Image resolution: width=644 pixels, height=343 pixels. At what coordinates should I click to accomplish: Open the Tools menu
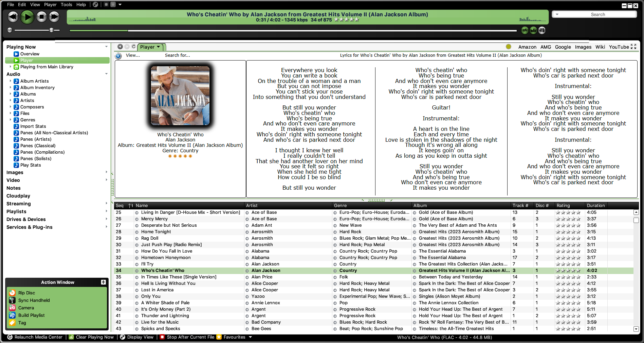(67, 4)
